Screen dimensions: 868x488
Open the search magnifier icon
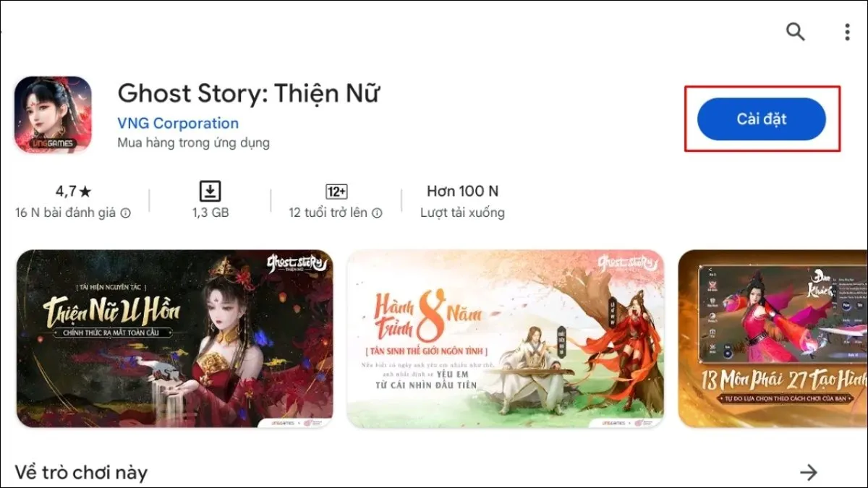tap(795, 32)
